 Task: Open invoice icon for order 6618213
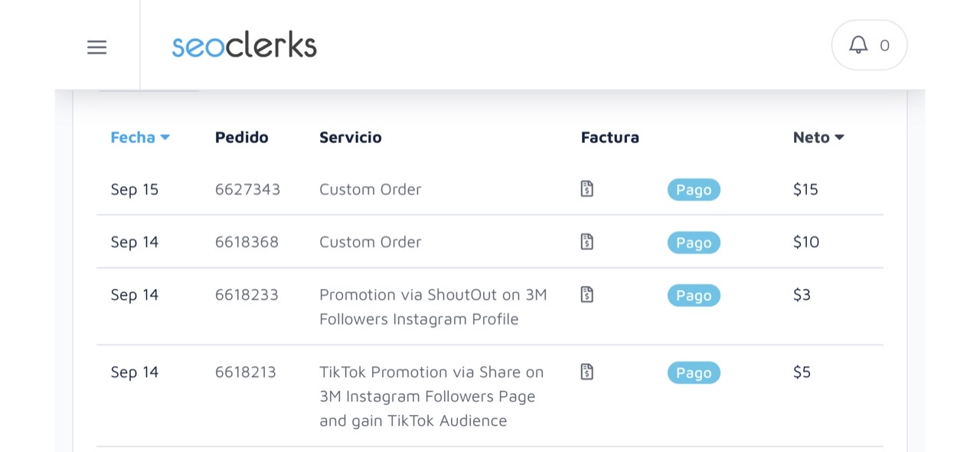(x=587, y=372)
